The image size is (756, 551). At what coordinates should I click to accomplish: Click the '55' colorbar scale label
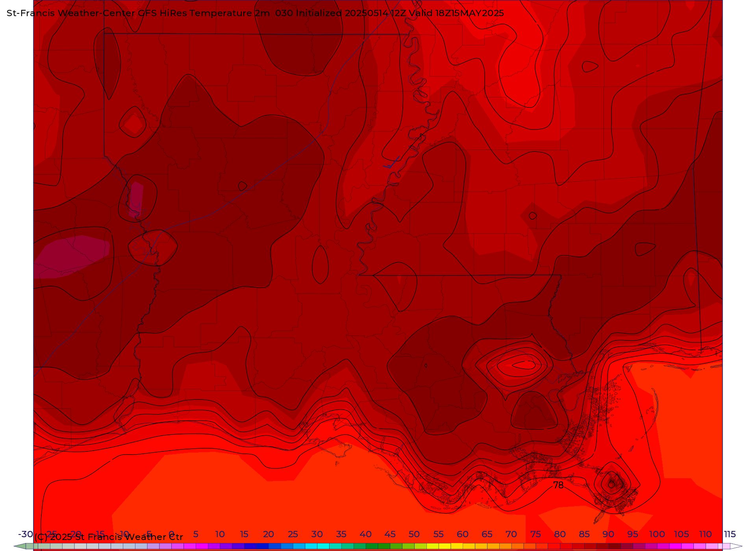point(439,534)
